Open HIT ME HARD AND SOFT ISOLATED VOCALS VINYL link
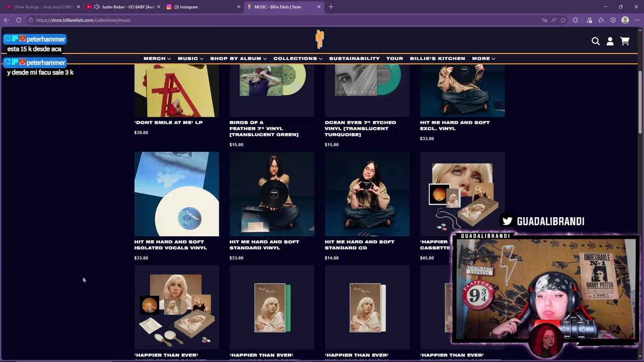The width and height of the screenshot is (644, 362). point(171,245)
